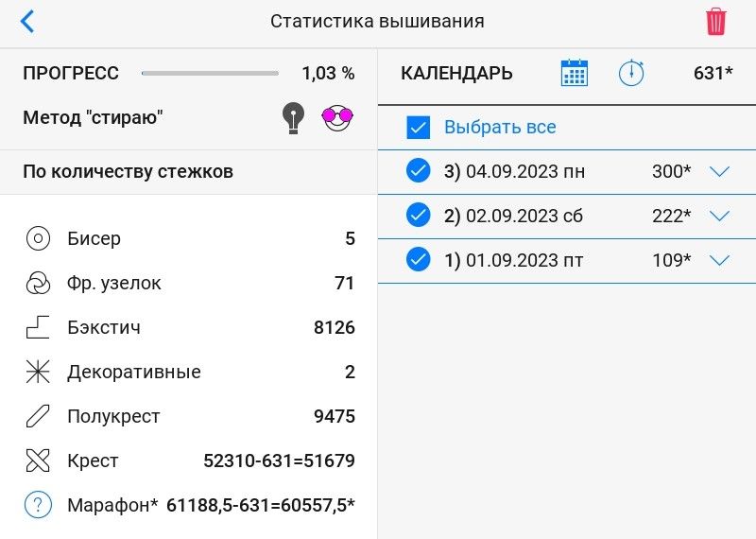Image resolution: width=756 pixels, height=539 pixels.
Task: Expand the 01.09.2023 row chevron
Action: [x=719, y=260]
